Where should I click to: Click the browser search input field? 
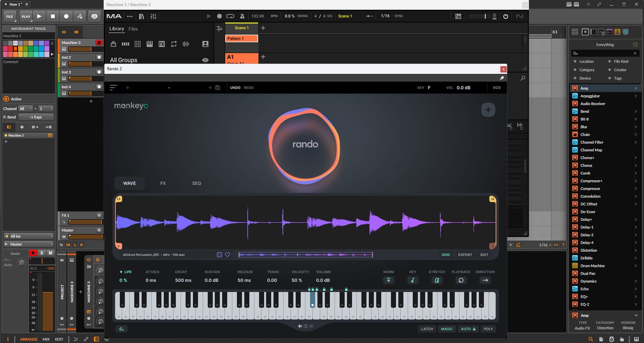[605, 53]
